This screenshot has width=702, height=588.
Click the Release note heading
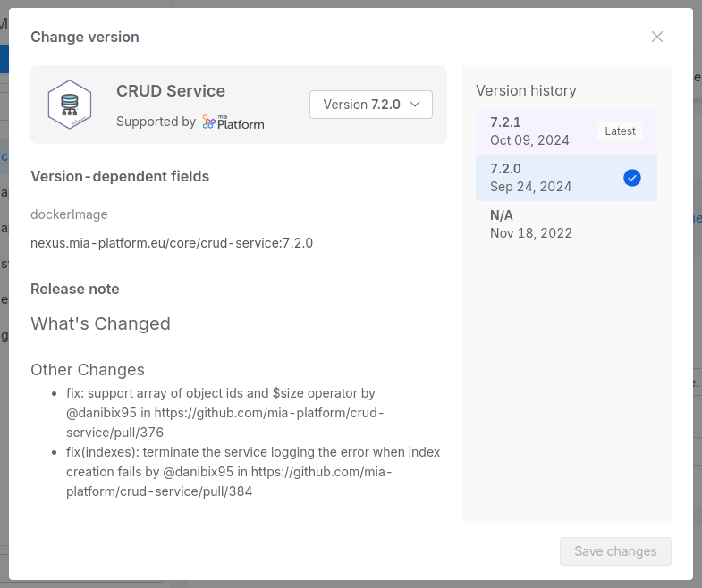pyautogui.click(x=75, y=289)
